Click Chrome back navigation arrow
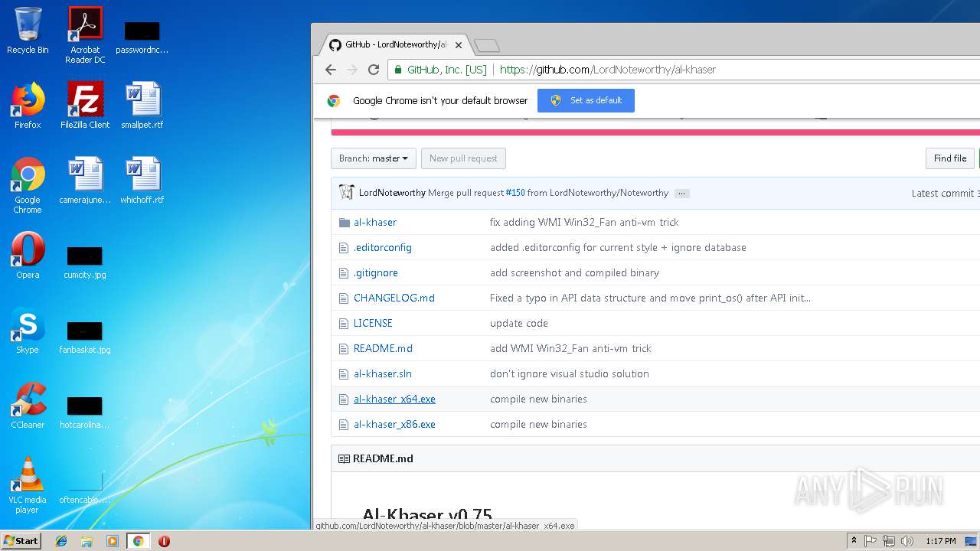Screen dimensions: 980x551 pos(331,70)
